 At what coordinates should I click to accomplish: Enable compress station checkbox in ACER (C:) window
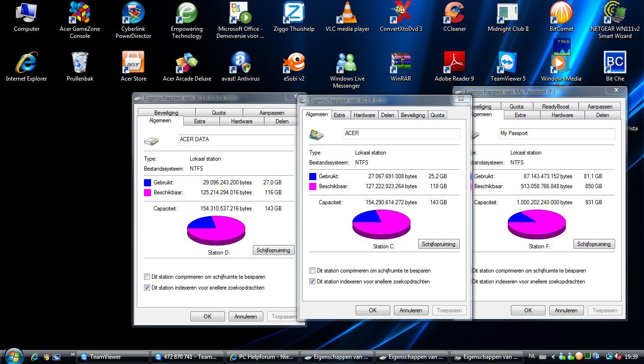(x=312, y=271)
